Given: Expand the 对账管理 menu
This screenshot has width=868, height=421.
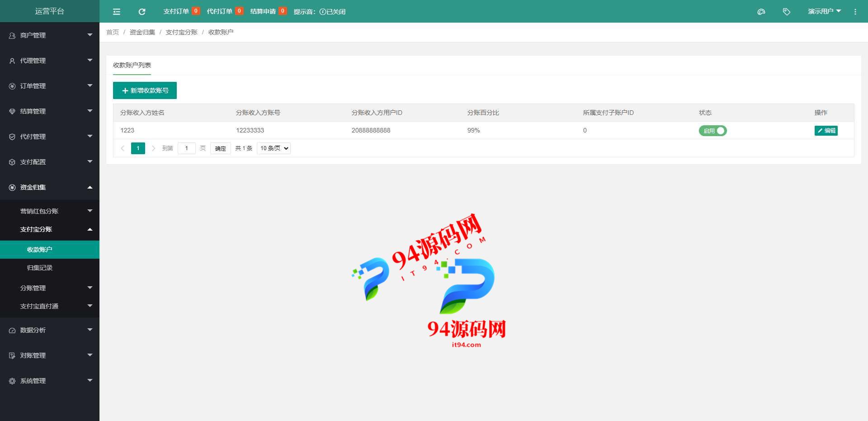Looking at the screenshot, I should coord(50,355).
